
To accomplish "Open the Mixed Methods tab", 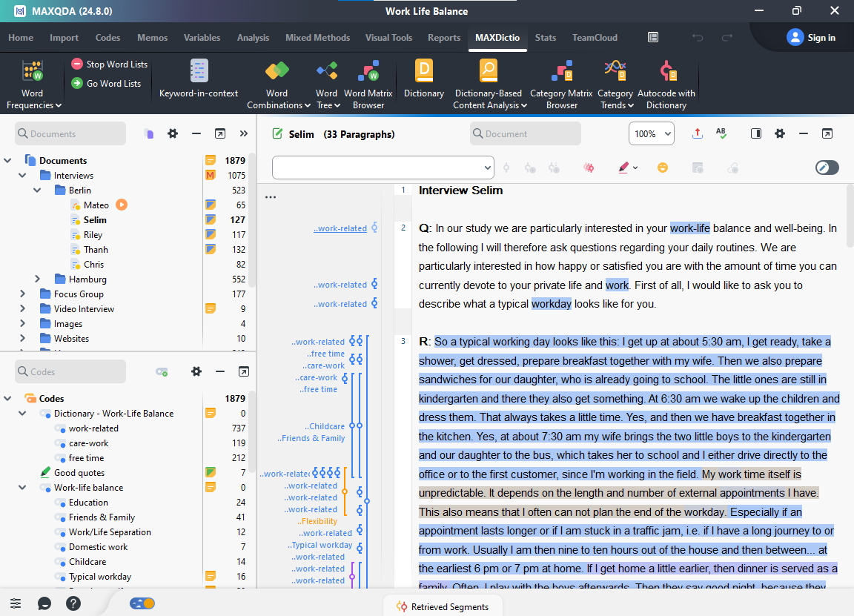I will 317,38.
